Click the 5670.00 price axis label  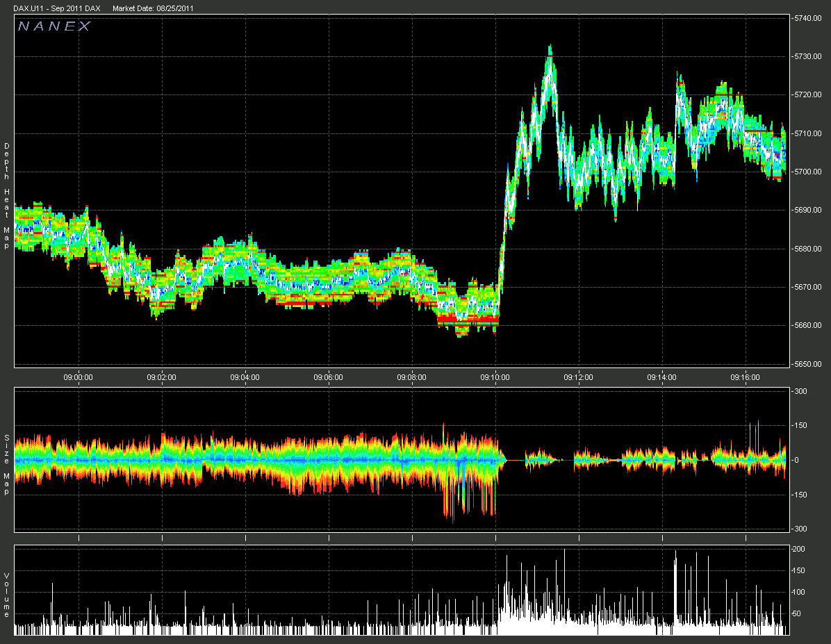[809, 287]
